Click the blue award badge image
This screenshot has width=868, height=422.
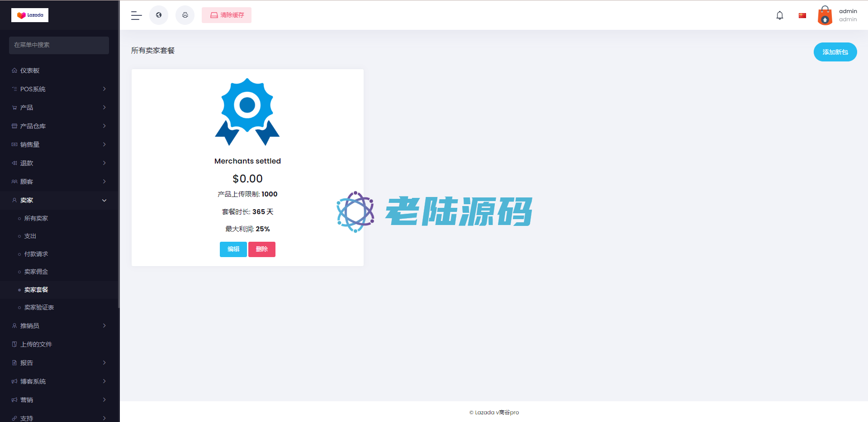247,112
